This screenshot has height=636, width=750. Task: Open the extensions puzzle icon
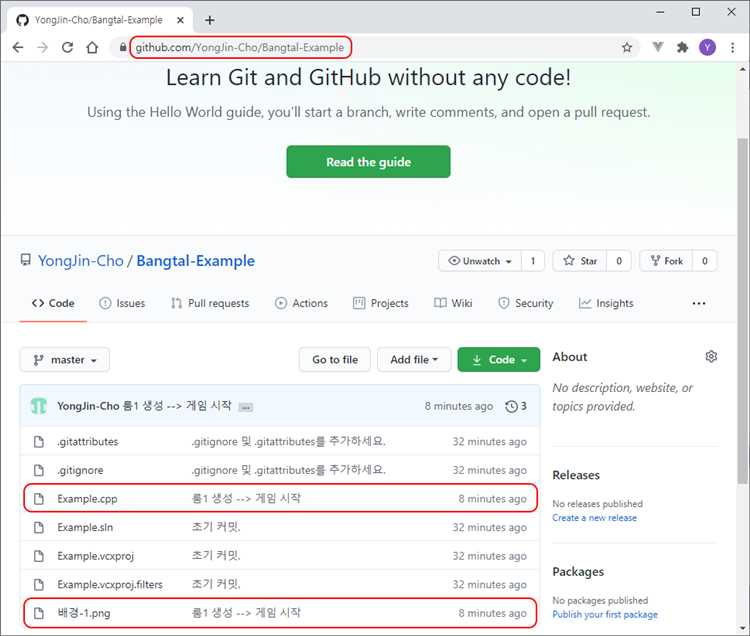[683, 47]
